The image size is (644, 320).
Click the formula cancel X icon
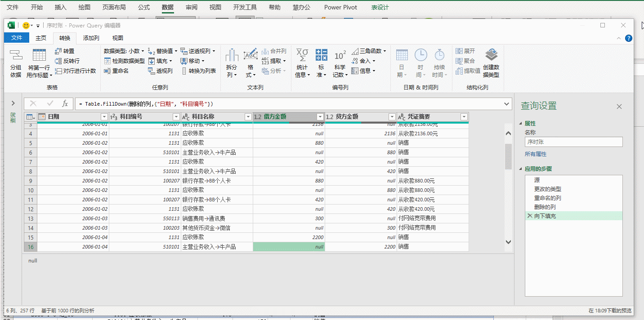pos(33,104)
